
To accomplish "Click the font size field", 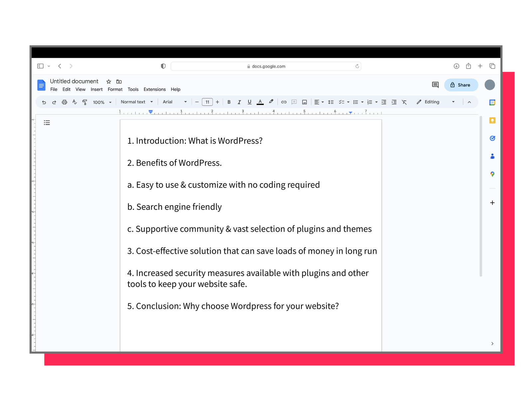I will [207, 102].
